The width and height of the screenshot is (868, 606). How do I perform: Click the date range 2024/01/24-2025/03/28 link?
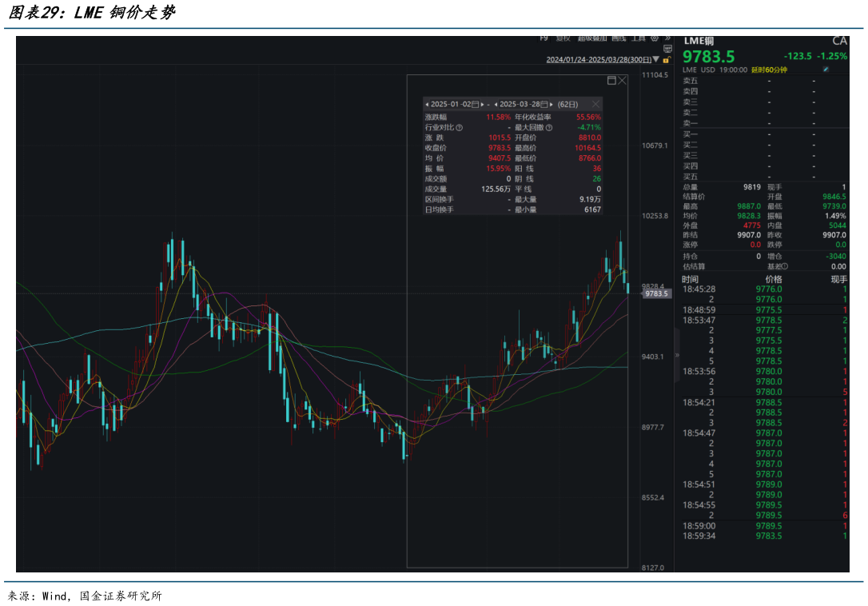click(598, 59)
